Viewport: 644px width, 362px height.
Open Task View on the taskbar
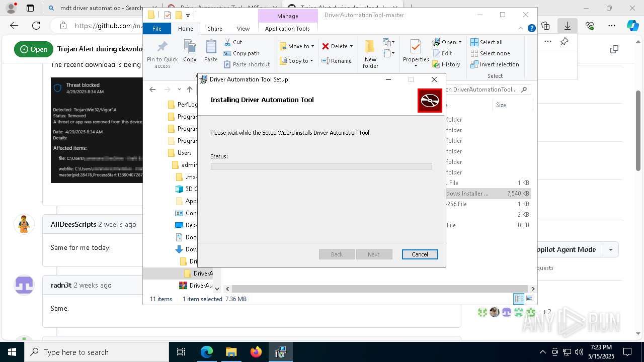(181, 352)
